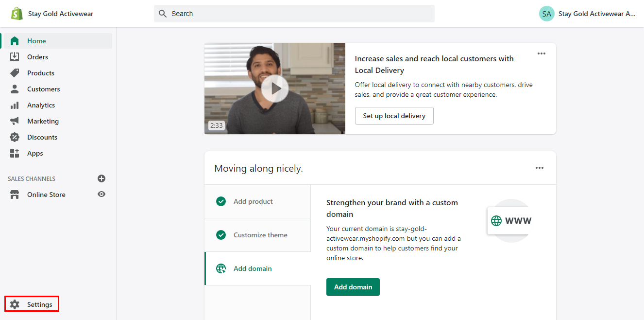Play the Local Delivery video

pos(275,89)
